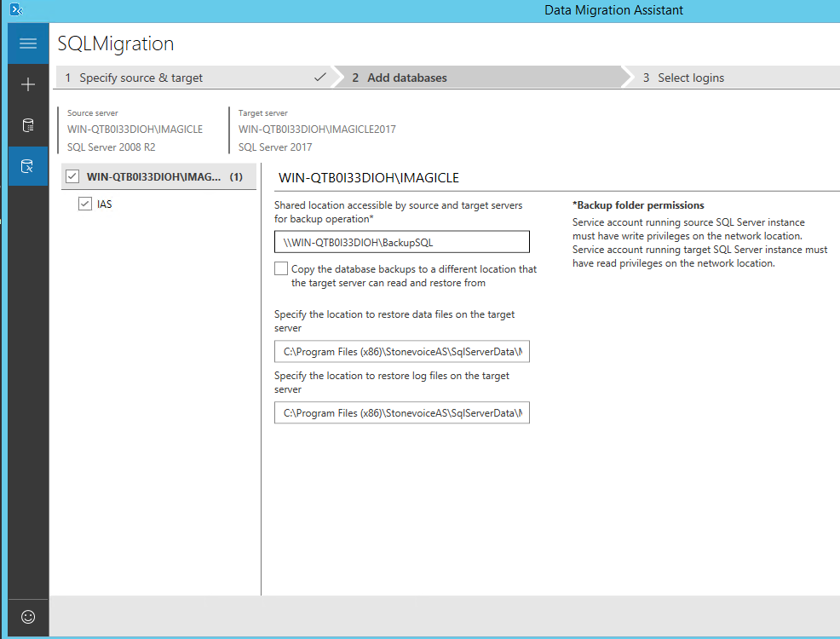Uncheck the IAS database checkbox
The image size is (840, 639).
point(84,204)
